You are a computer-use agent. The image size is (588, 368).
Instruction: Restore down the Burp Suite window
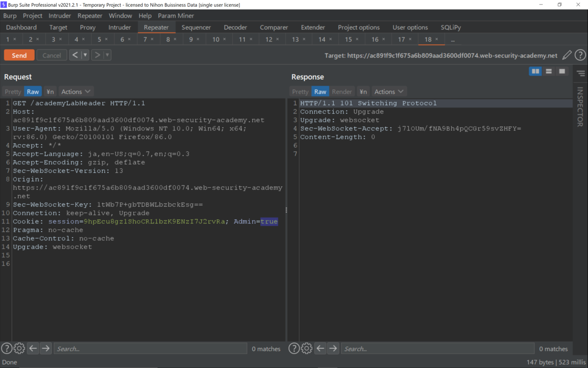(x=560, y=4)
